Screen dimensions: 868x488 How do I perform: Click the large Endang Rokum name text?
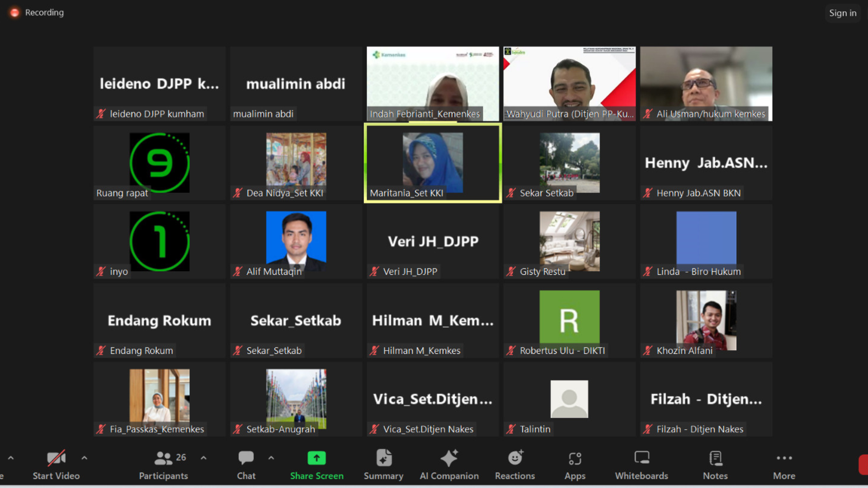pos(159,320)
